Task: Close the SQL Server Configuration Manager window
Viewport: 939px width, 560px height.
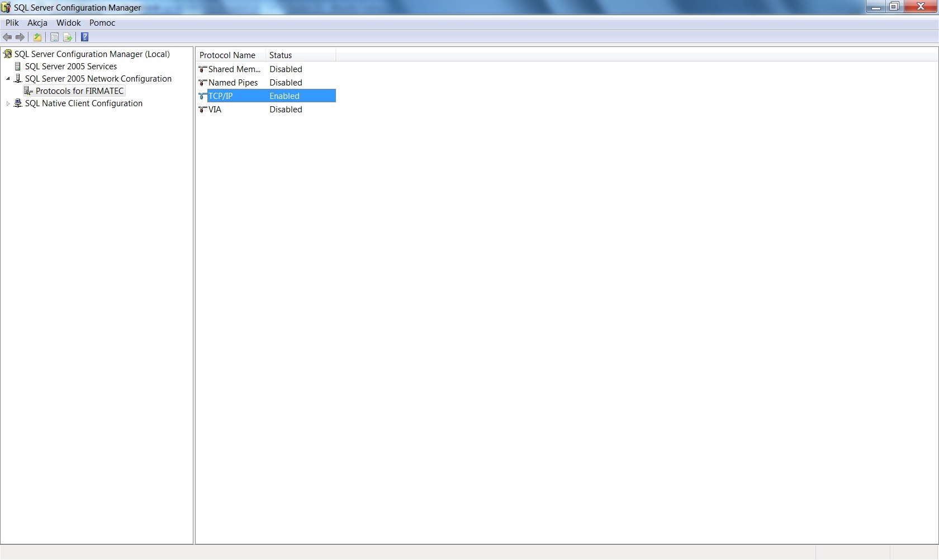Action: point(921,6)
